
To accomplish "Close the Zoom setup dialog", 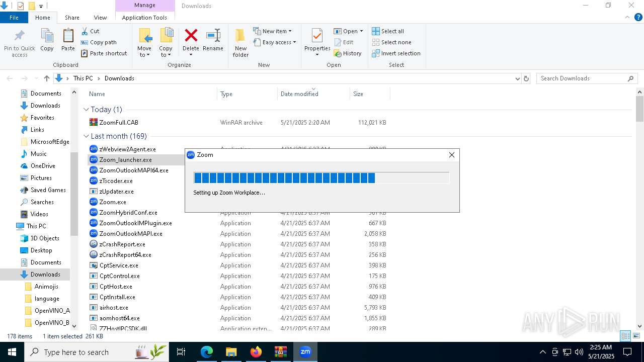I will (452, 155).
